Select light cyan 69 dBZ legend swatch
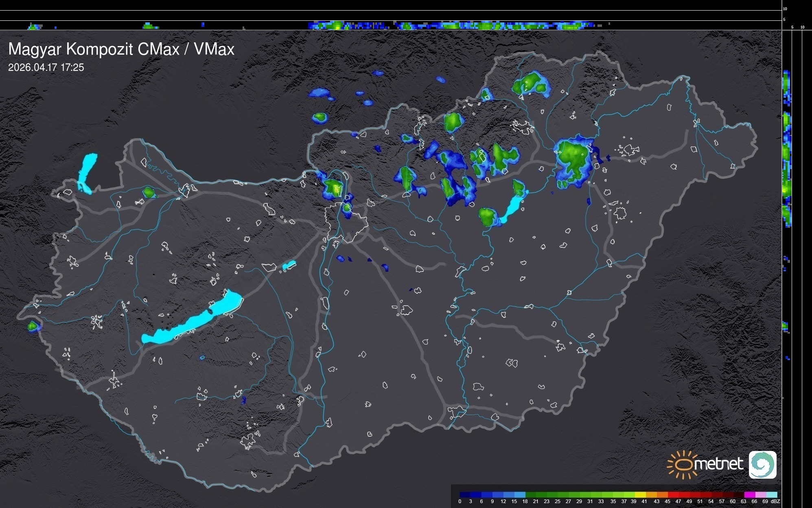 pyautogui.click(x=772, y=495)
